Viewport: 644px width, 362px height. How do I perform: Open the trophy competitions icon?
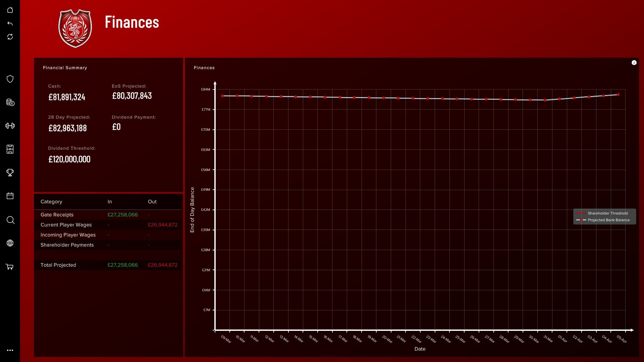click(10, 173)
